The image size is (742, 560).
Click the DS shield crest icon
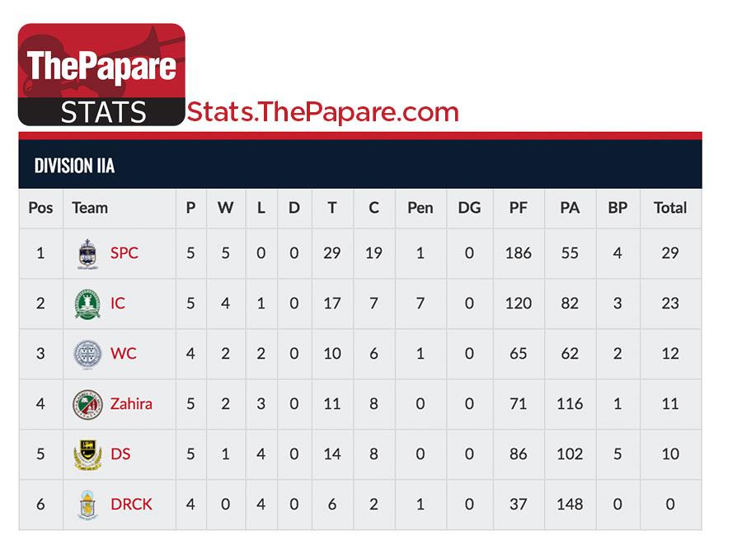(87, 454)
